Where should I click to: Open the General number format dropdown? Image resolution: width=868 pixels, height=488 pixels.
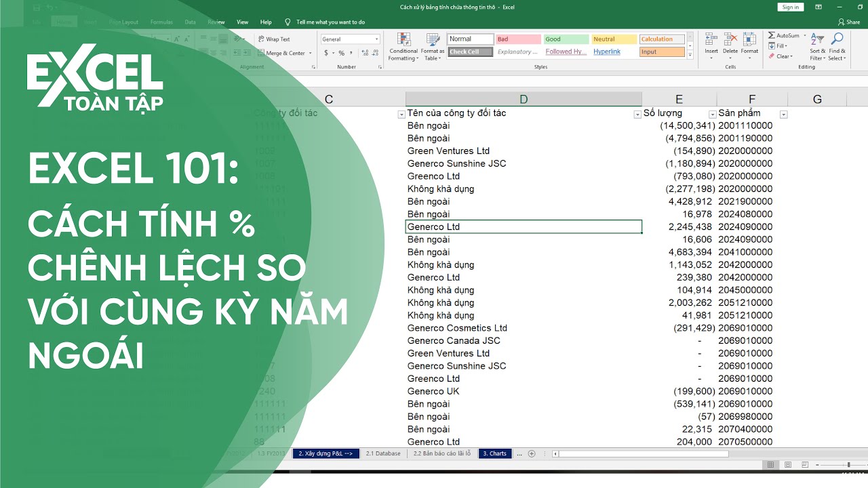pos(377,39)
